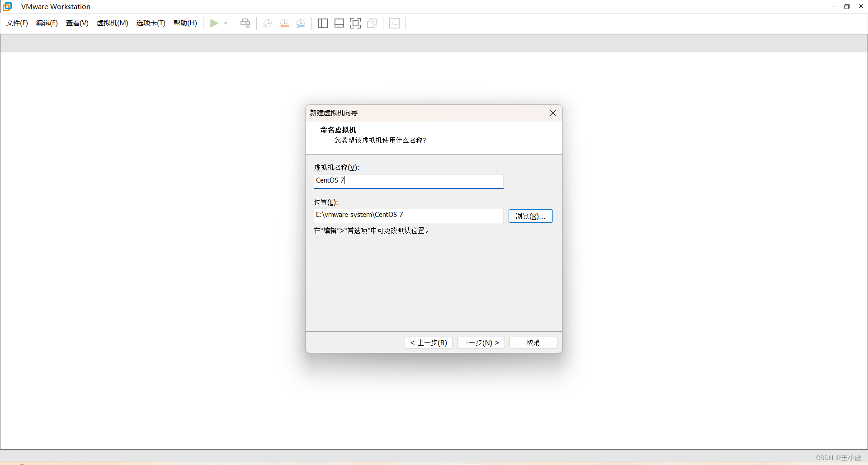Click the 您希望该虚拟机使用什么名称? text
Screen dimensions: 868x465
pyautogui.click(x=380, y=140)
